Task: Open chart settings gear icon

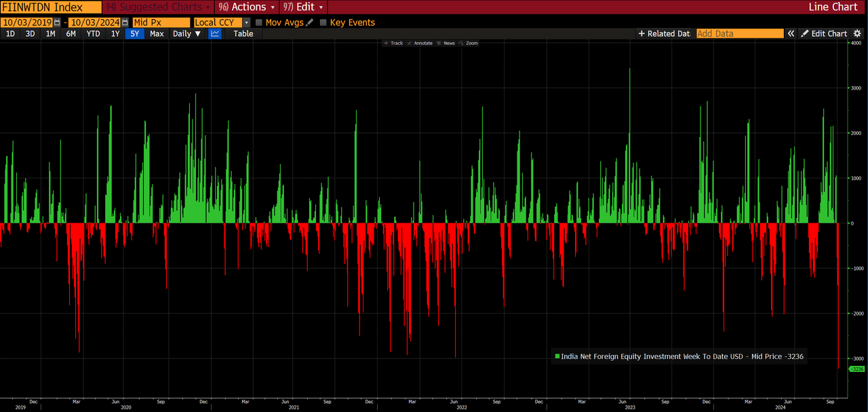Action: (857, 33)
